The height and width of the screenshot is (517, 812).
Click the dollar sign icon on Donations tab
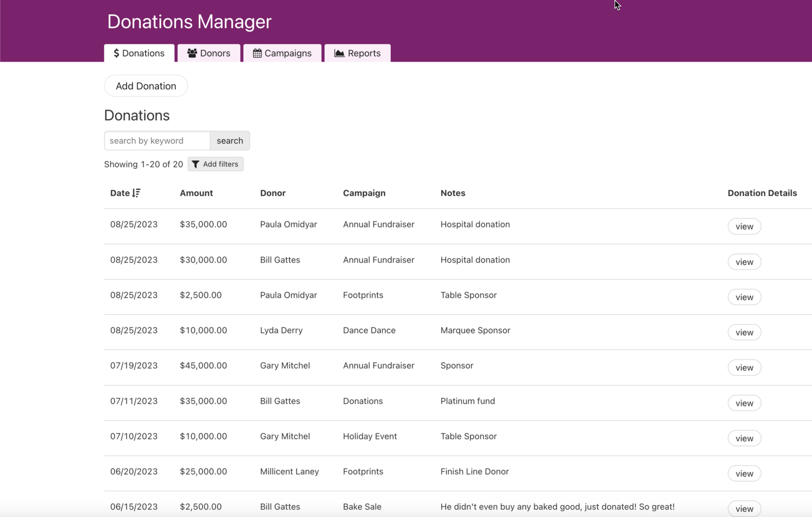pyautogui.click(x=116, y=53)
